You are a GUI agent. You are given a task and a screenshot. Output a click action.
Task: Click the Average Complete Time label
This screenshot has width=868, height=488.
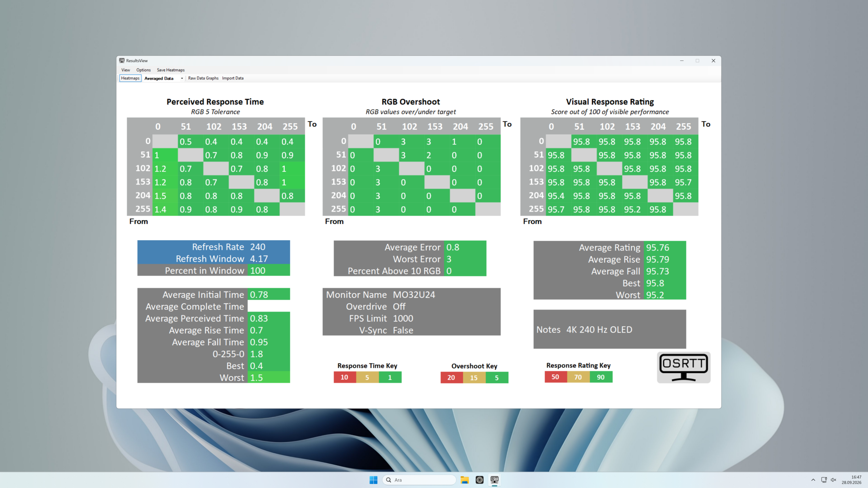(195, 307)
